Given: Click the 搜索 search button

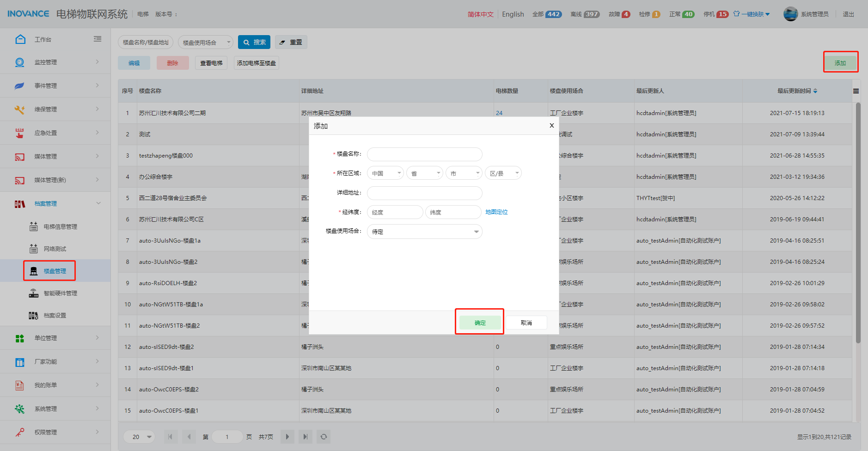Looking at the screenshot, I should coord(254,42).
